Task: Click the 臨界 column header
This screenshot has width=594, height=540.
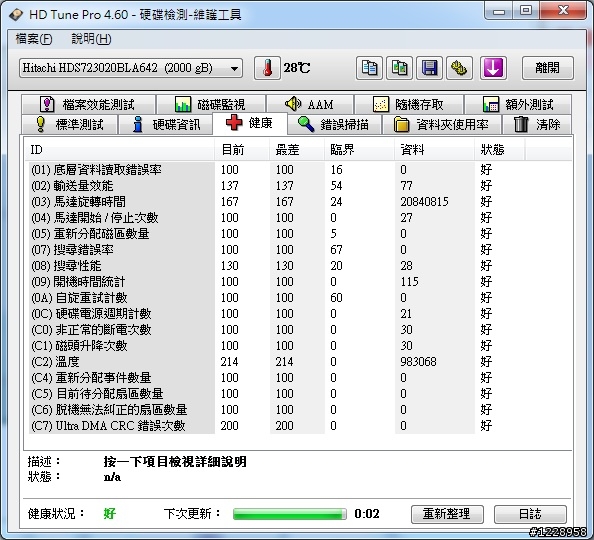Action: (359, 150)
